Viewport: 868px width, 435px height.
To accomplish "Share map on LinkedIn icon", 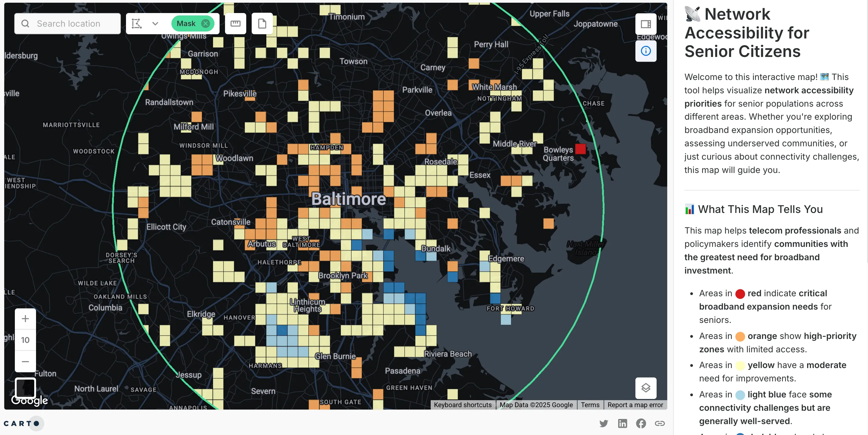I will (622, 423).
